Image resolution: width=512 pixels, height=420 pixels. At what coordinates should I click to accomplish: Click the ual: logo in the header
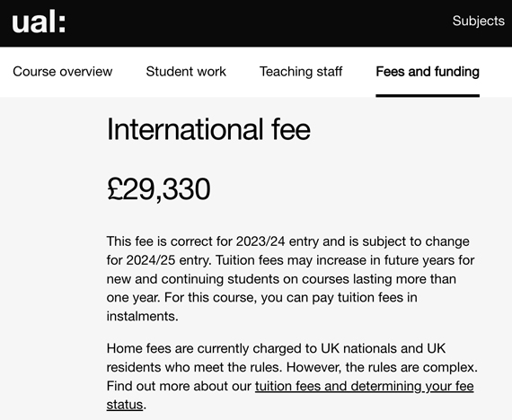pyautogui.click(x=39, y=22)
